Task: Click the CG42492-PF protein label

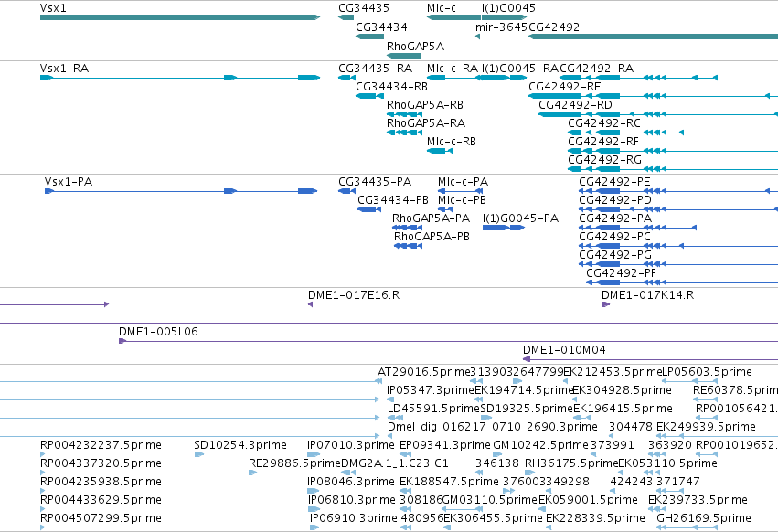Action: point(621,273)
